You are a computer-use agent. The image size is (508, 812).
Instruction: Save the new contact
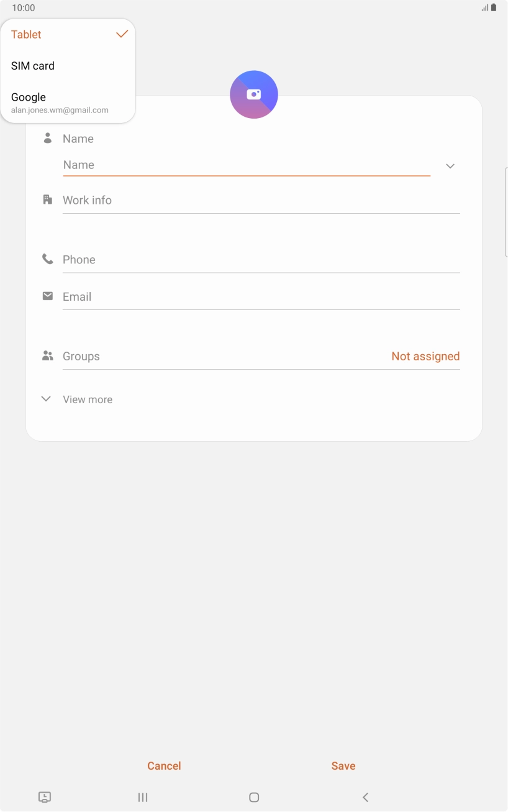click(x=343, y=765)
